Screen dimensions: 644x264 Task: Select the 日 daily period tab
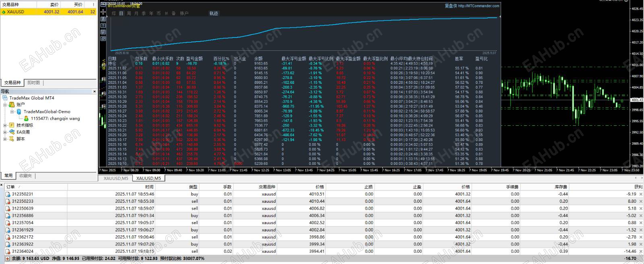(121, 13)
